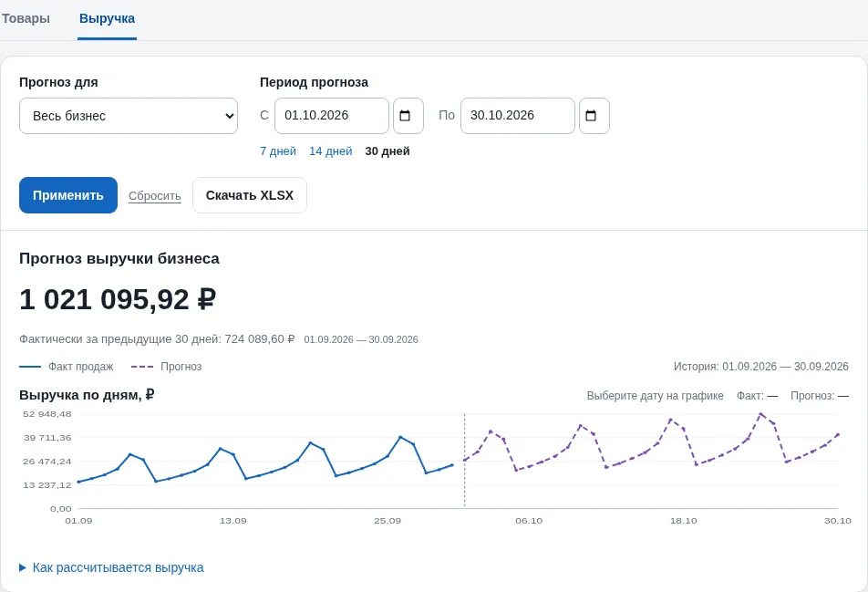Focus start date field 01.10.2026

(x=332, y=116)
